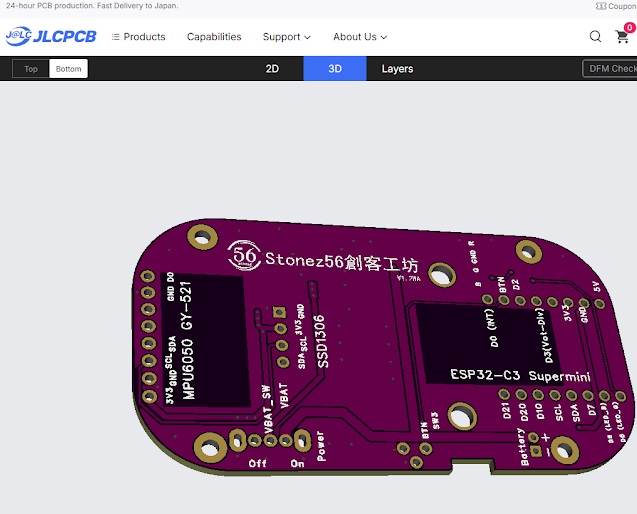Click the Products hamburger list icon
Screen dimensions: 637x514
coord(115,37)
